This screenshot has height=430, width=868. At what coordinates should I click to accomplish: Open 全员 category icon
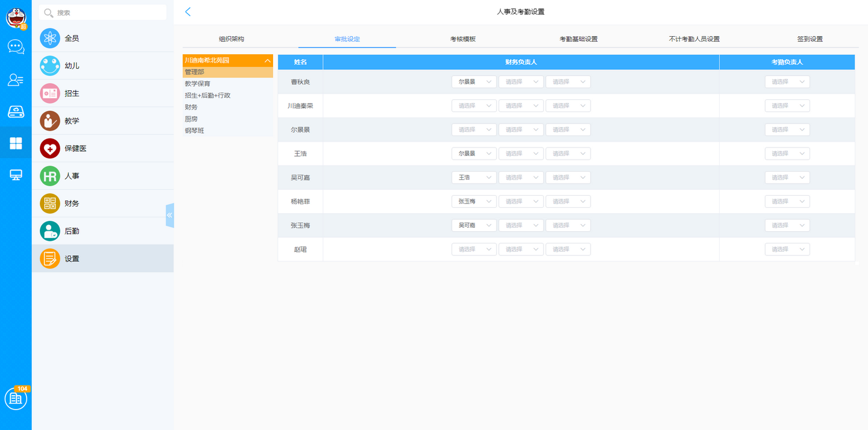pyautogui.click(x=50, y=38)
